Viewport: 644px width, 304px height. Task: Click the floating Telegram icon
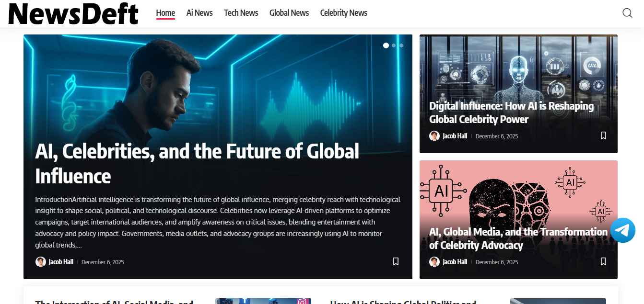pos(623,230)
